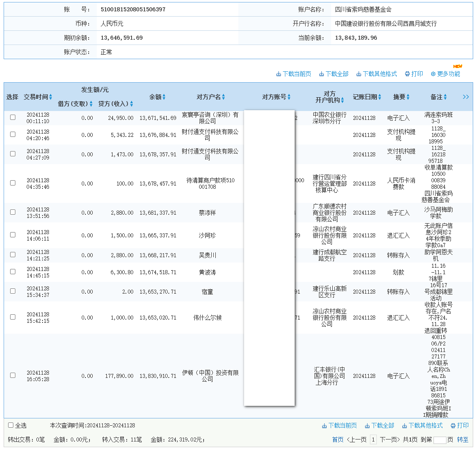Click 人民币卡消费款 summary cell
476x450 pixels.
tap(401, 183)
